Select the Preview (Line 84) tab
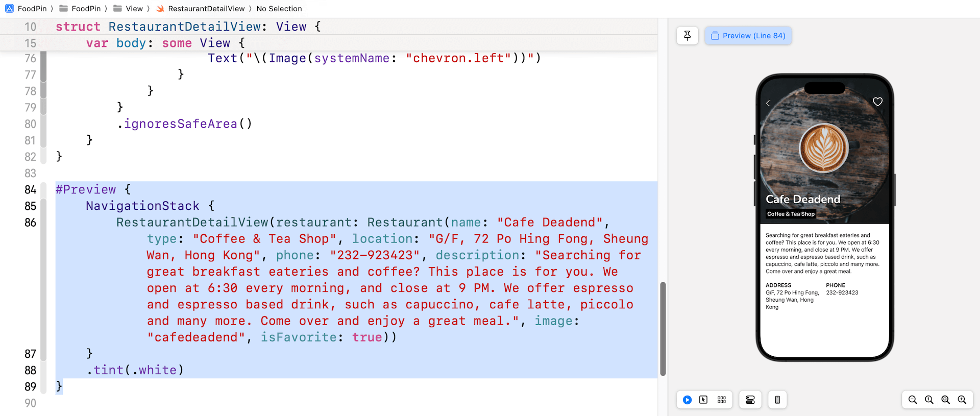 click(748, 36)
